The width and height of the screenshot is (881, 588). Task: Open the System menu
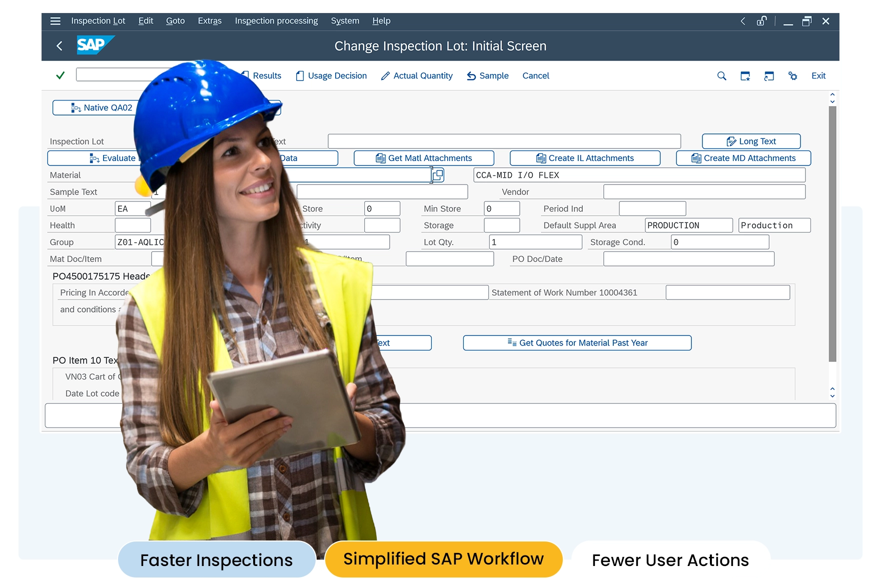point(345,21)
